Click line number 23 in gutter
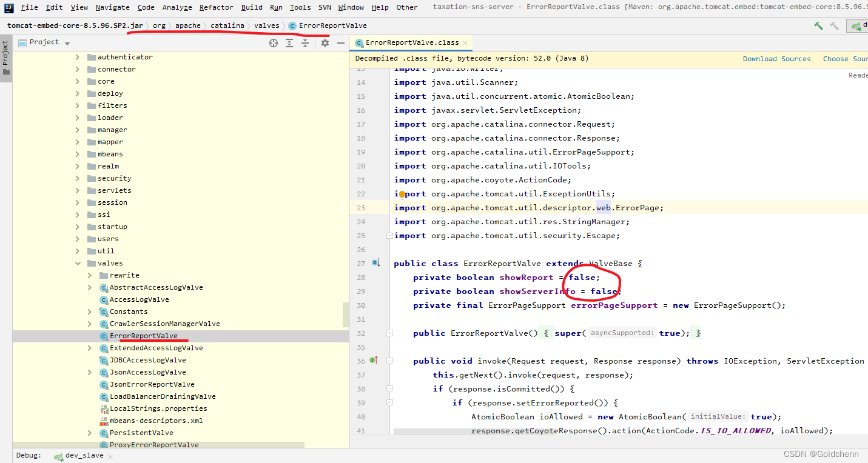868x463 pixels. pyautogui.click(x=360, y=208)
